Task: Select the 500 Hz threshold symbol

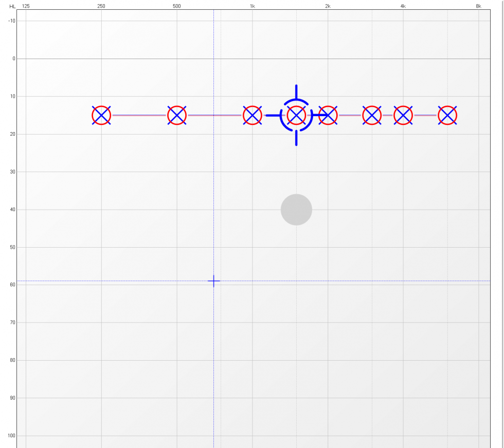Action: (x=177, y=115)
